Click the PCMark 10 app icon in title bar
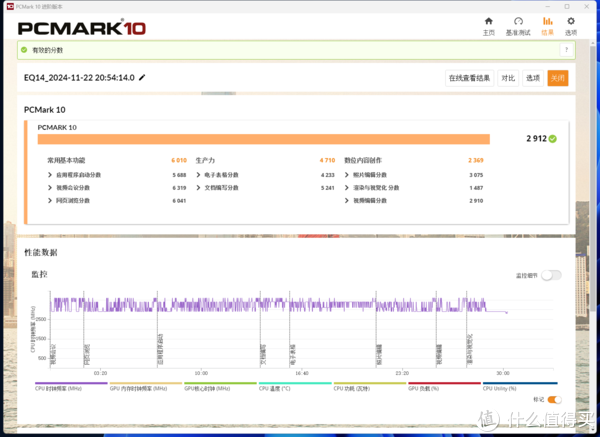 [x=10, y=7]
